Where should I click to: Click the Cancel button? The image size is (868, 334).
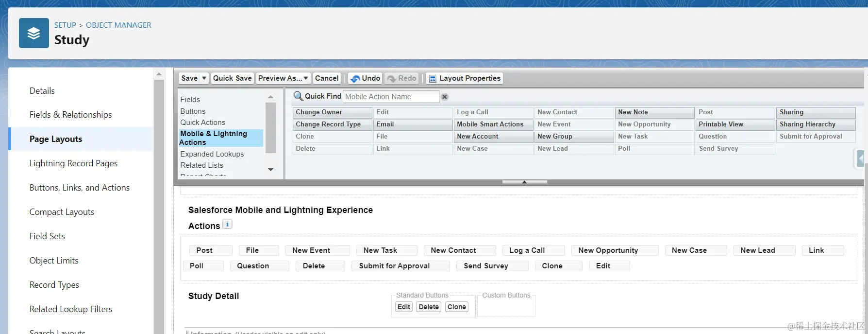pyautogui.click(x=327, y=78)
